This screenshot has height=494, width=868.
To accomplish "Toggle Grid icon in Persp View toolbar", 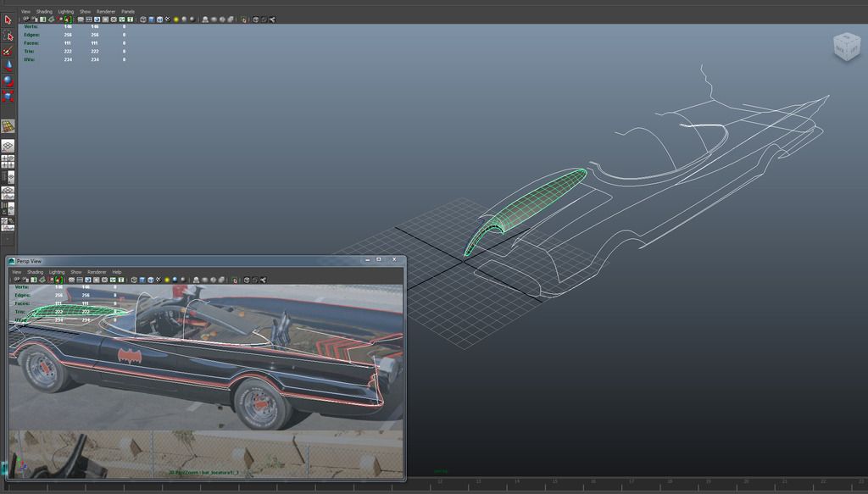I will pos(71,280).
